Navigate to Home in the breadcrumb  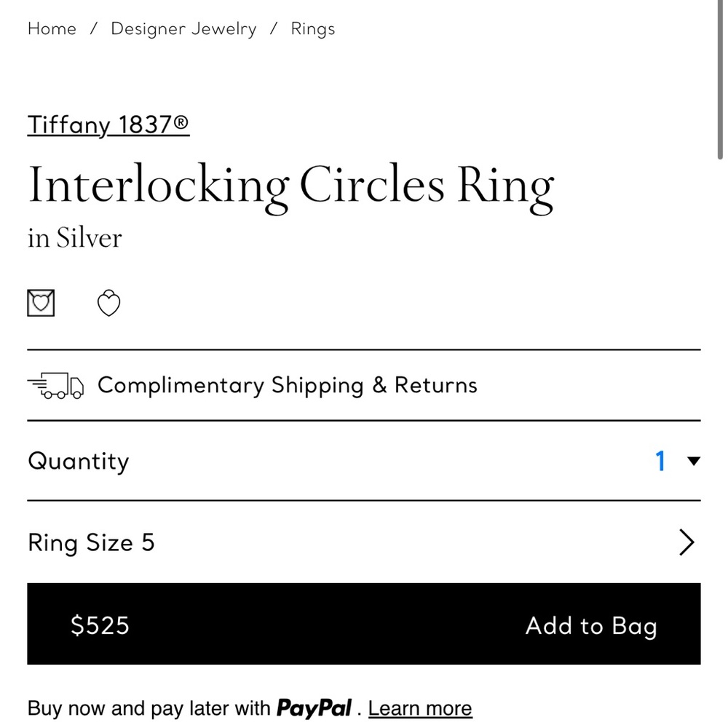tap(52, 29)
